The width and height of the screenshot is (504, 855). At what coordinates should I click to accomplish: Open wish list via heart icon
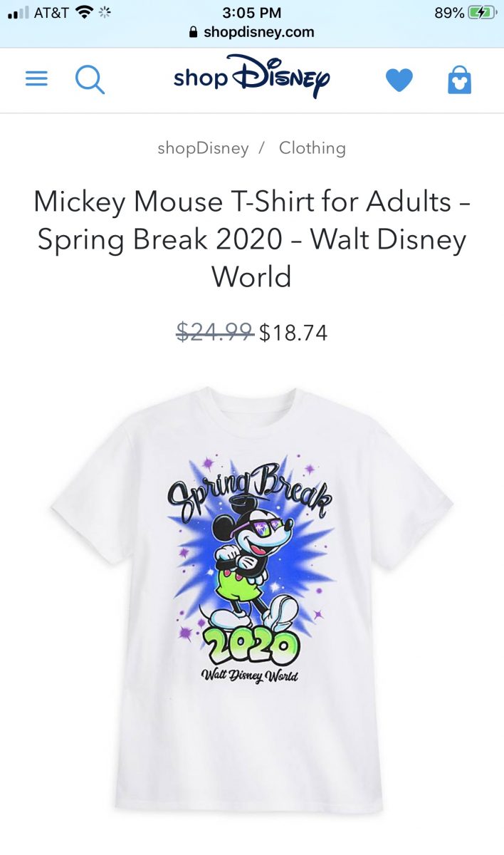tap(399, 80)
